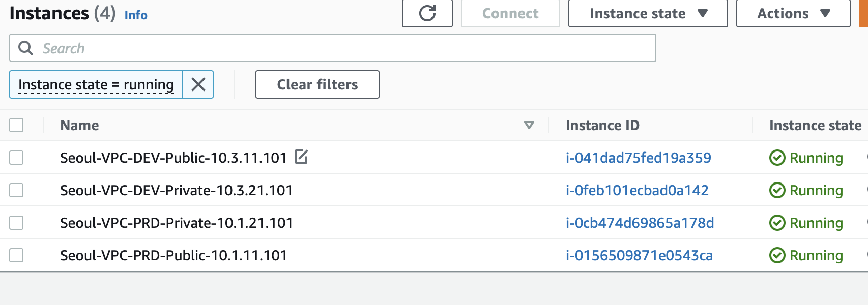Select checkbox for Seoul-VPC-DEV-Private-10.3.21.101
The height and width of the screenshot is (305, 868).
[x=16, y=190]
